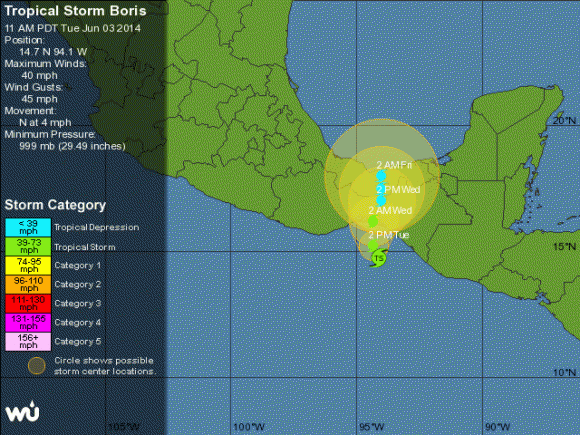Click the 2 AM Fri forecast label text
The image size is (580, 435).
394,165
